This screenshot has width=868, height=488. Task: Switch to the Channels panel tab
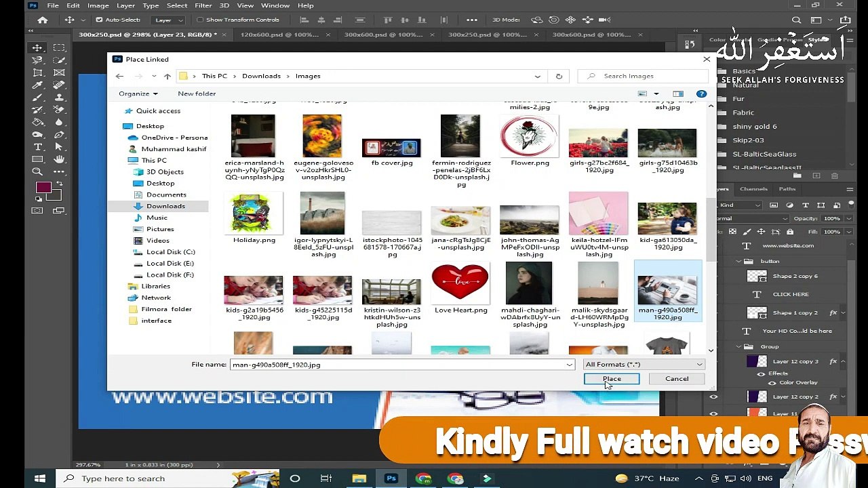click(753, 189)
